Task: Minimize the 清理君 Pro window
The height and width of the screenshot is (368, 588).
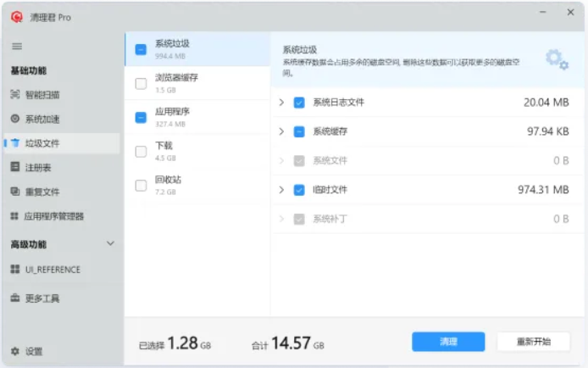Action: pyautogui.click(x=542, y=13)
